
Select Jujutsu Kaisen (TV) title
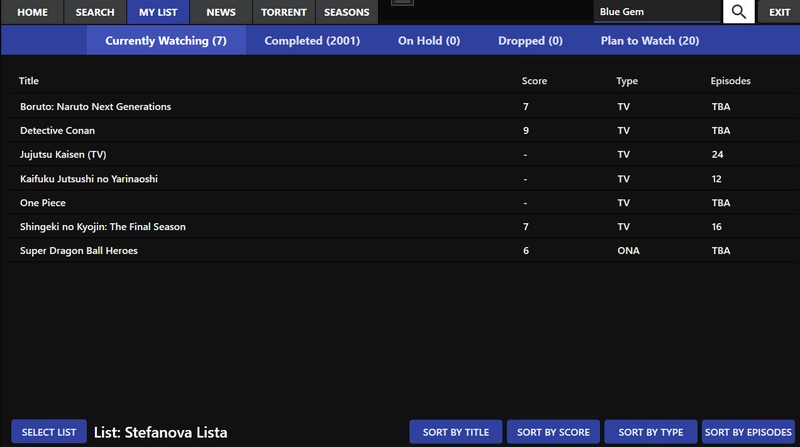pyautogui.click(x=63, y=154)
